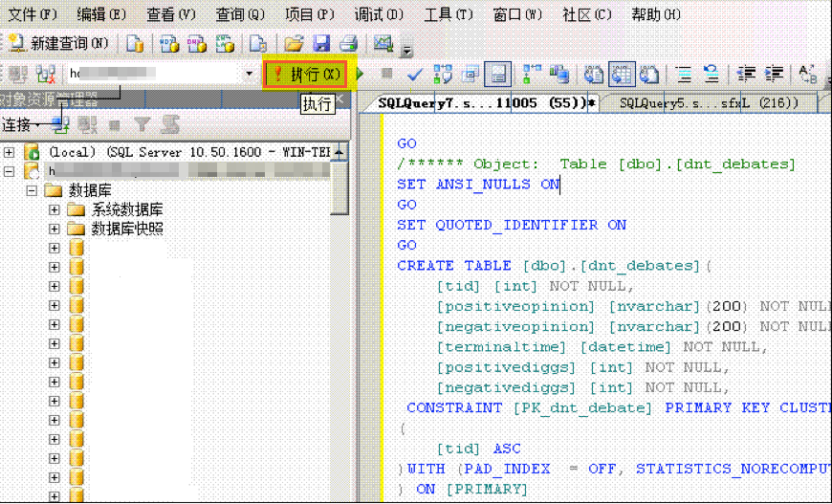Image resolution: width=832 pixels, height=504 pixels.
Task: Open the 项目(P) menu
Action: [309, 14]
